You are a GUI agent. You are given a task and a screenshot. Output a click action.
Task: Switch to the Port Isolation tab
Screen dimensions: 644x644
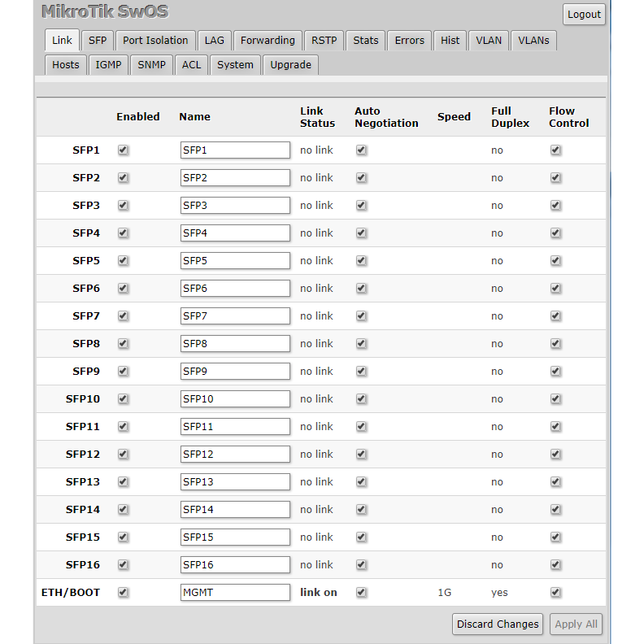155,40
